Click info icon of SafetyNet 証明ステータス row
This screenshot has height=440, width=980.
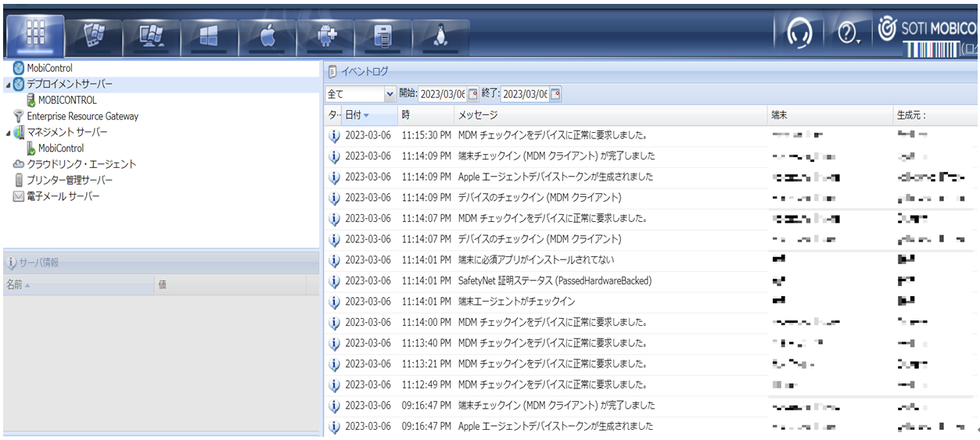pos(335,281)
